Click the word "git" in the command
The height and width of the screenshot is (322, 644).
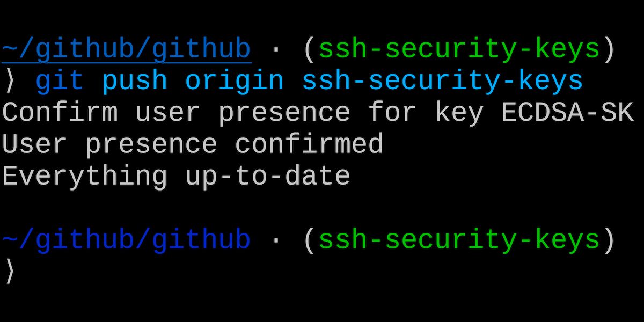coord(60,82)
